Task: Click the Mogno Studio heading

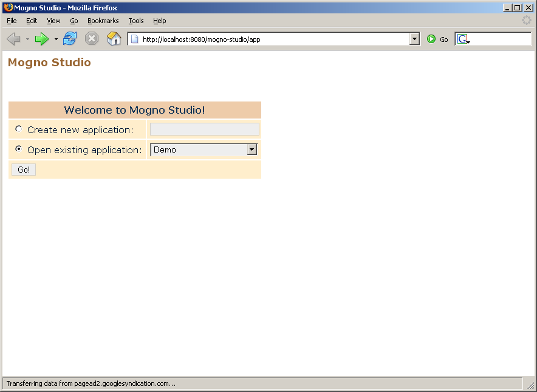Action: 49,63
